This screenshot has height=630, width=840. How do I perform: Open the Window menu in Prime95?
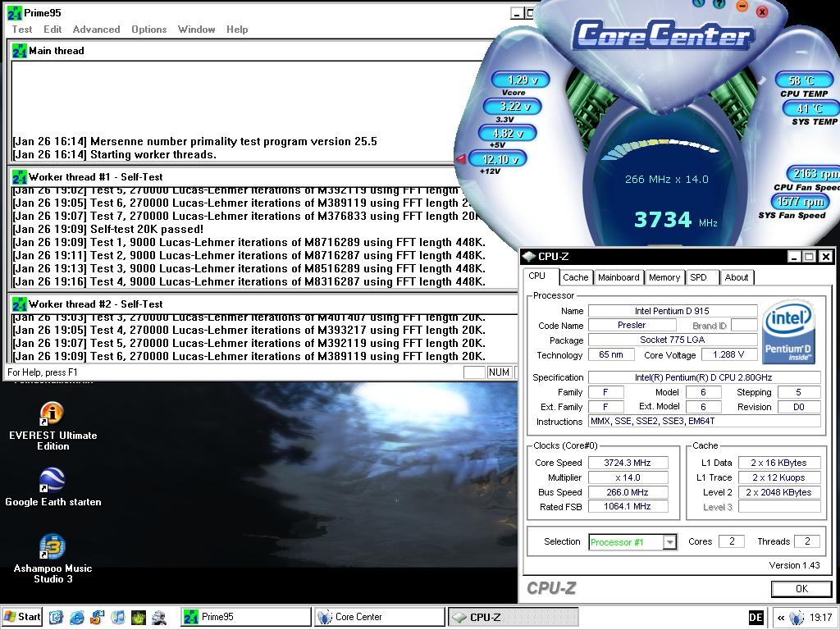click(197, 30)
